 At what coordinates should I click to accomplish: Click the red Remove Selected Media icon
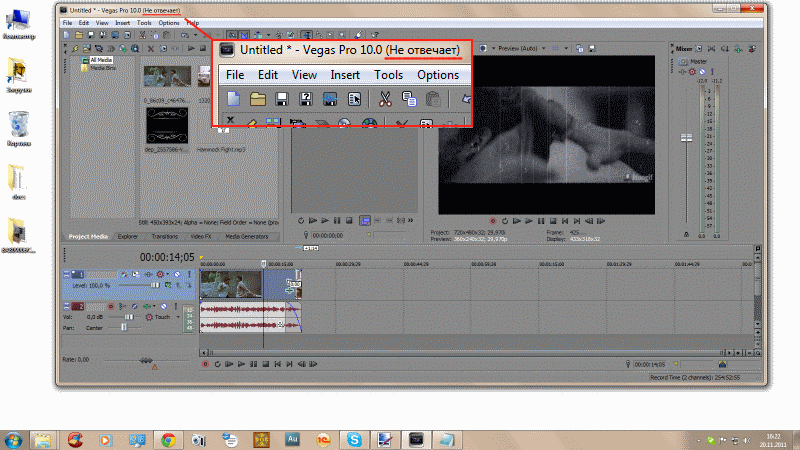pyautogui.click(x=151, y=48)
